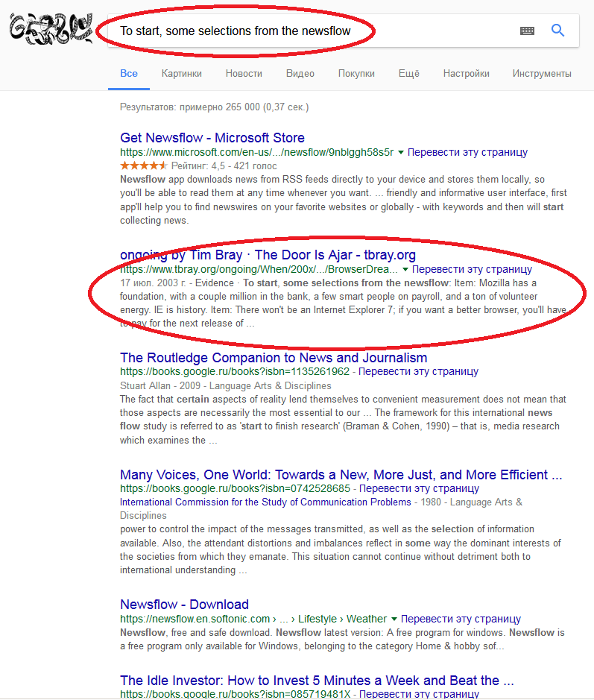Click the blue search magnifier icon

[557, 31]
